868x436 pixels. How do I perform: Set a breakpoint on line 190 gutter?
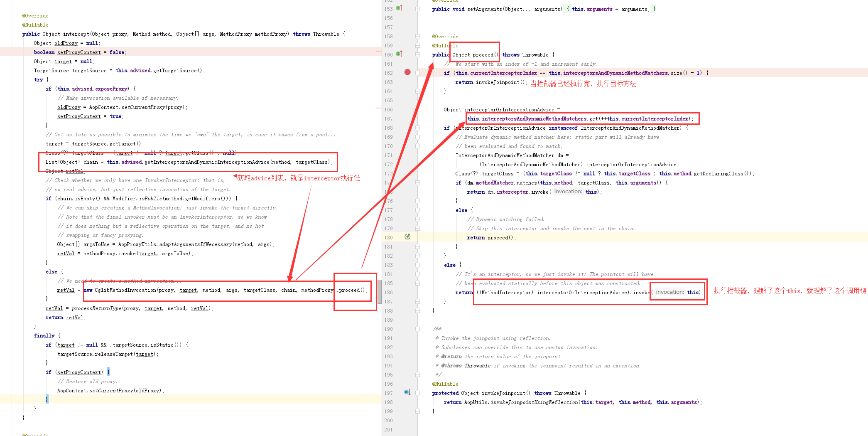click(x=407, y=329)
